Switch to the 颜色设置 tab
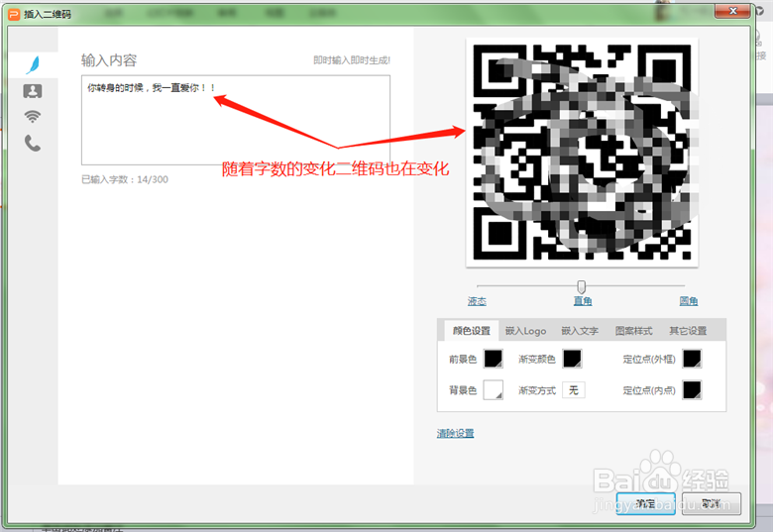The width and height of the screenshot is (773, 532). 472,331
